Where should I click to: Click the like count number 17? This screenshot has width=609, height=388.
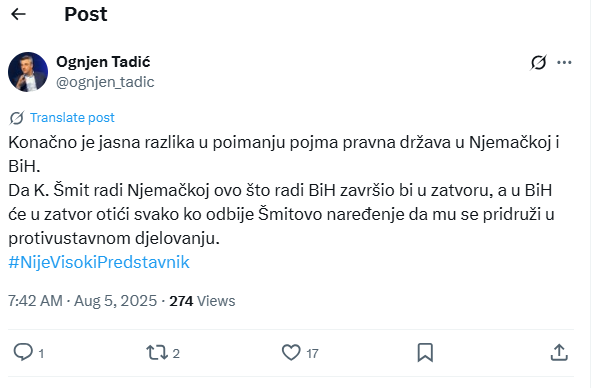pos(312,353)
